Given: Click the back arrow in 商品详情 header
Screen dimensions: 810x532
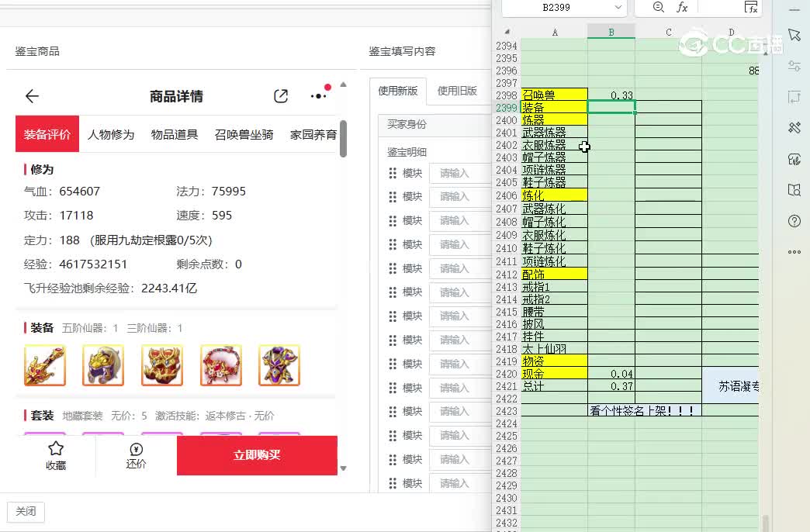Looking at the screenshot, I should pyautogui.click(x=32, y=96).
